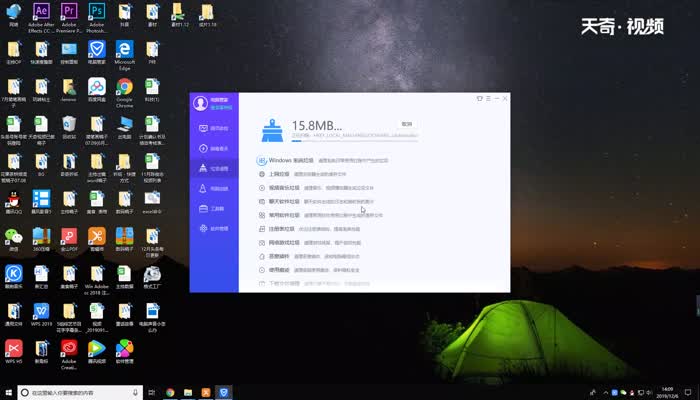The width and height of the screenshot is (700, 400).
Task: Open Adobe After Effects desktop shortcut
Action: coord(43,14)
